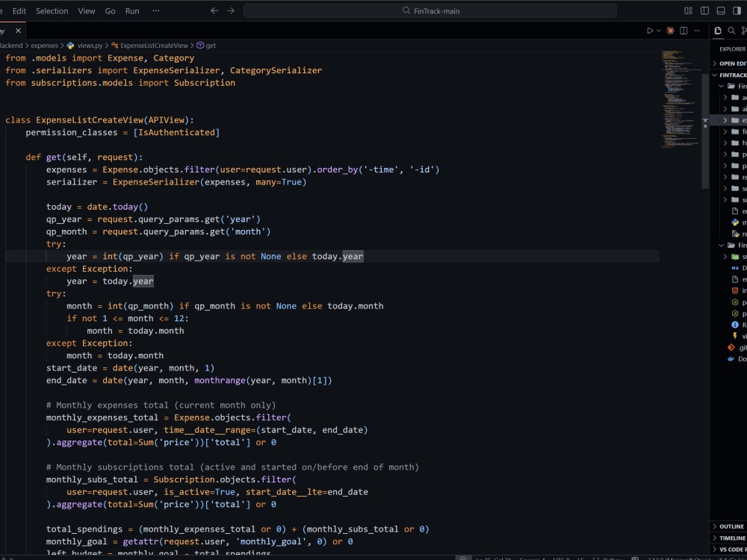Open editor More Actions ellipsis
747x560 pixels.
tap(697, 31)
